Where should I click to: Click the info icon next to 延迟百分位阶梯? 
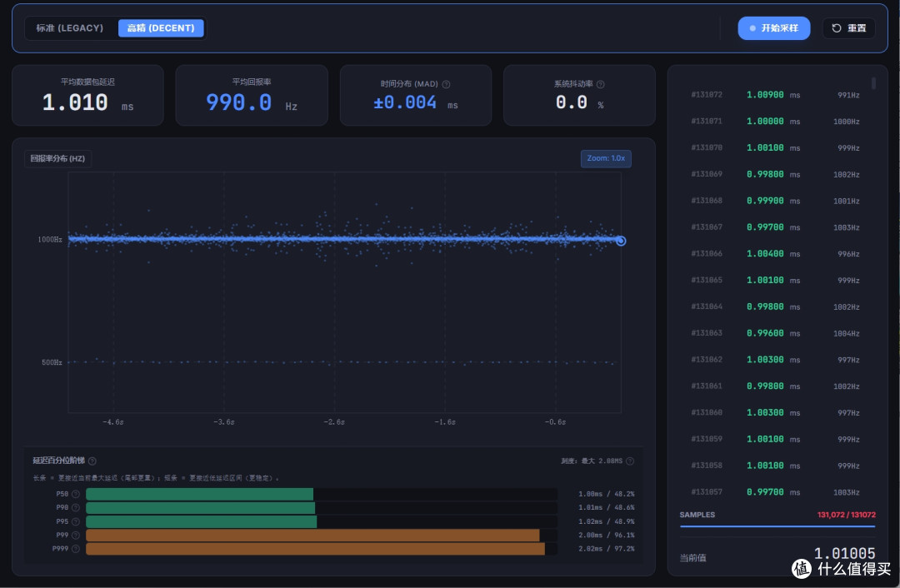tap(92, 461)
